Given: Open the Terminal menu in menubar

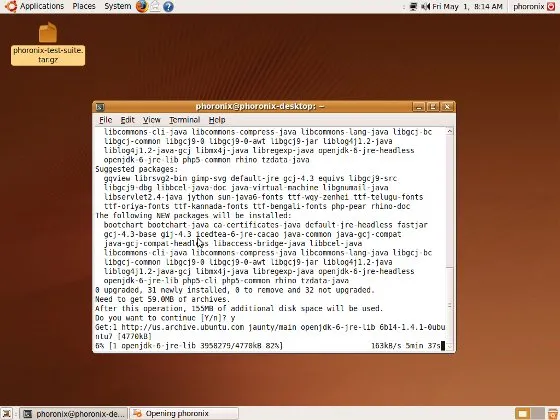Looking at the screenshot, I should (x=185, y=120).
